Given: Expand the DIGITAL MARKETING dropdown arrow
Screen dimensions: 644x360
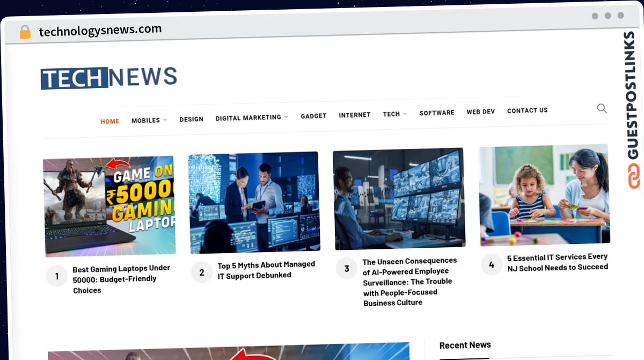Looking at the screenshot, I should coord(286,117).
